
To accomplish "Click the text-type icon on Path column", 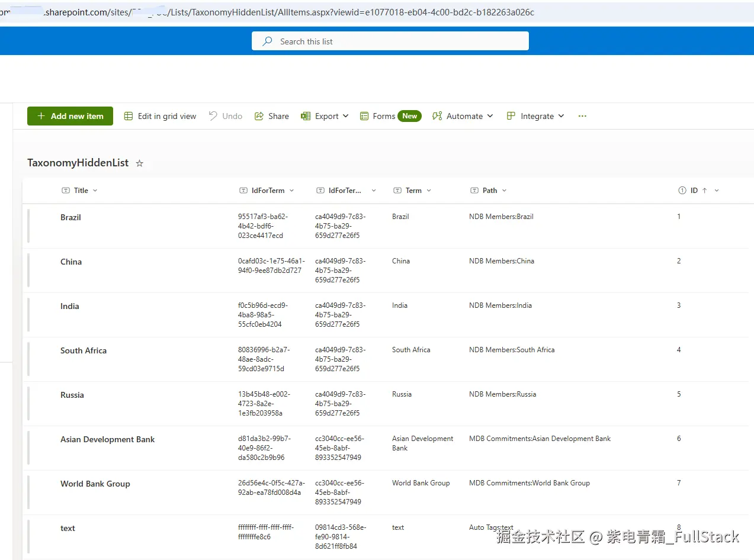I will pyautogui.click(x=474, y=191).
